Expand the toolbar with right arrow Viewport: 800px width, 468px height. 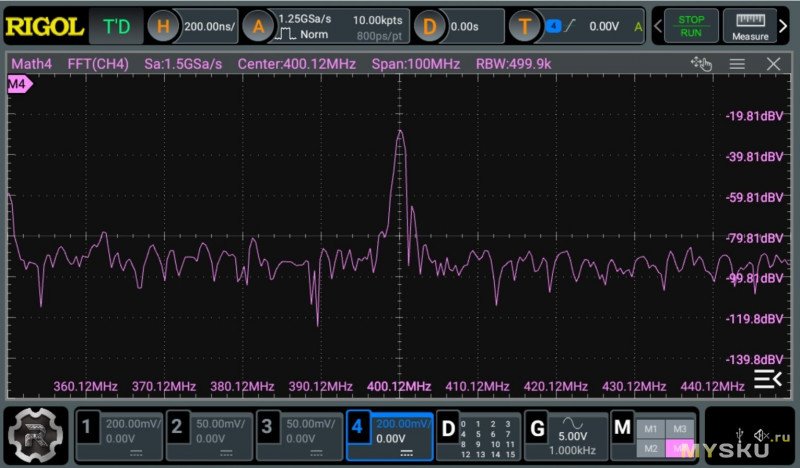point(657,26)
